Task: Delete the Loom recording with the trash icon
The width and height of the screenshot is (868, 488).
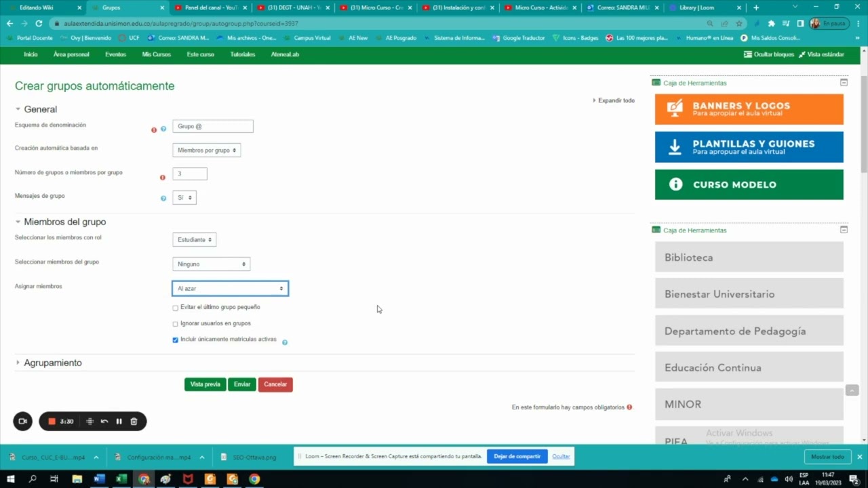Action: coord(134,422)
